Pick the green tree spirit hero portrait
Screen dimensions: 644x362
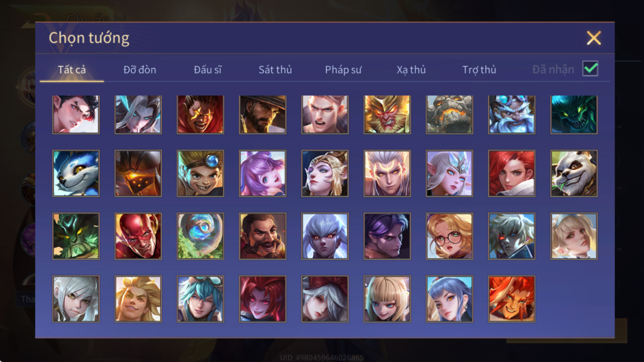tap(76, 236)
